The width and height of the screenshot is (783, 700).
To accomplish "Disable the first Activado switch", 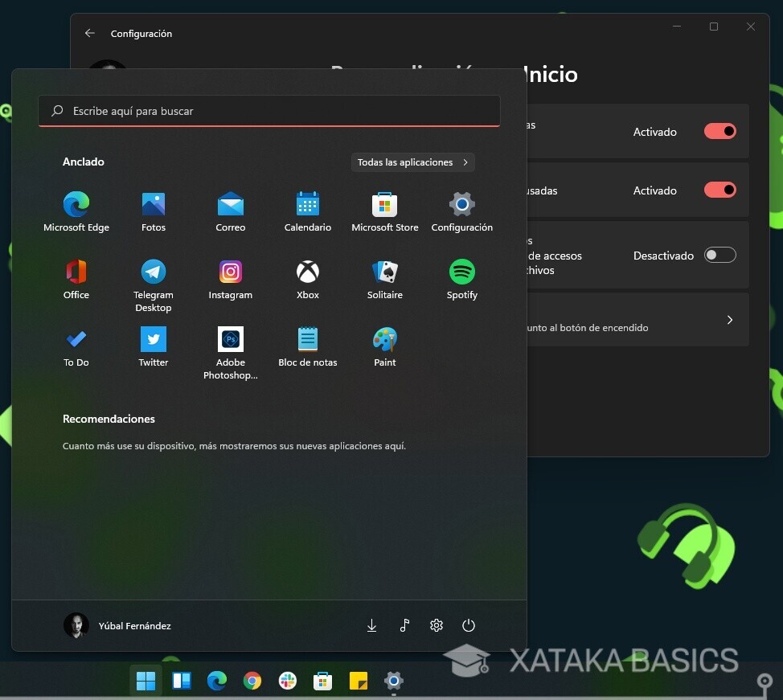I will point(719,131).
